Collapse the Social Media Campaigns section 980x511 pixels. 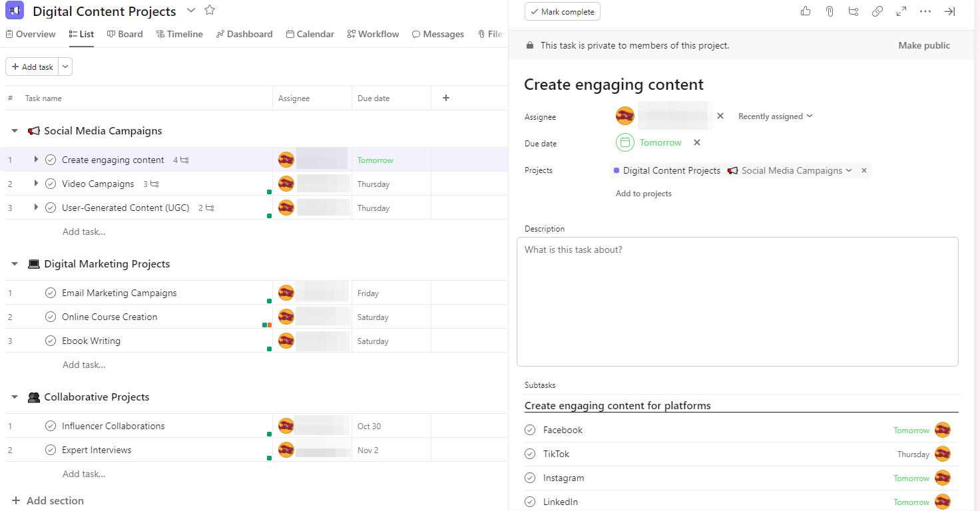[14, 131]
